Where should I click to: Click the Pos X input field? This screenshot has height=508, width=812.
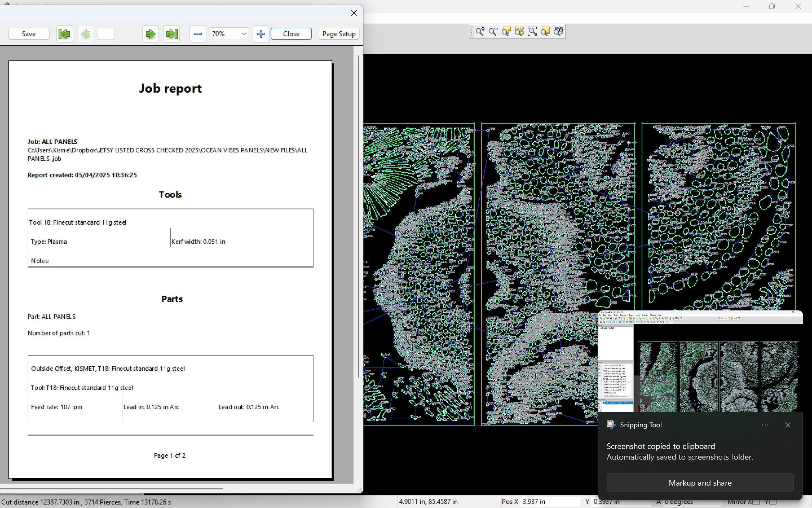click(550, 501)
